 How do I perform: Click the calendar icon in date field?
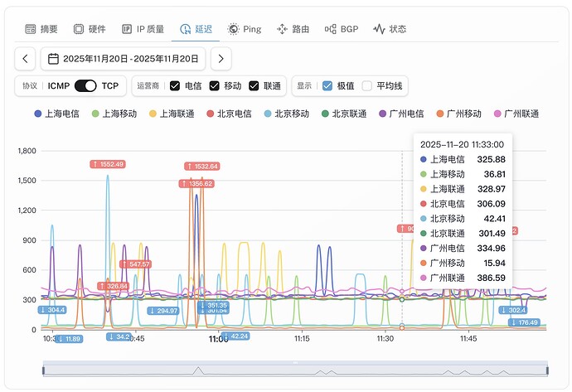coord(53,59)
